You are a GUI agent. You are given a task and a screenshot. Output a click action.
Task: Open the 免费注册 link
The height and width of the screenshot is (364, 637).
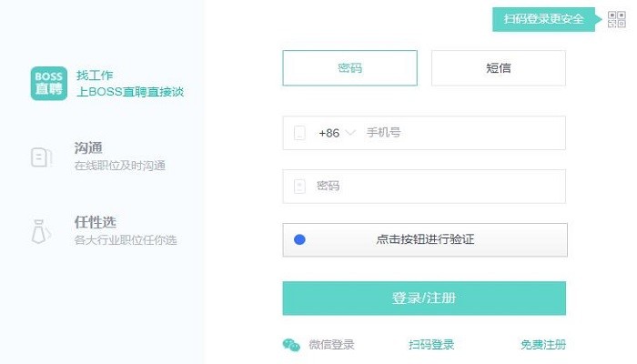coord(543,345)
